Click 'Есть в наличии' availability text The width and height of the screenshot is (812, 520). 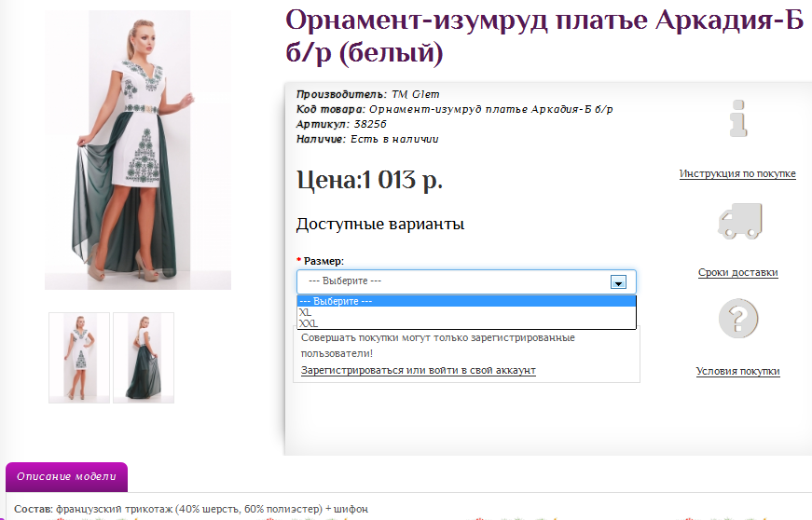[x=394, y=139]
